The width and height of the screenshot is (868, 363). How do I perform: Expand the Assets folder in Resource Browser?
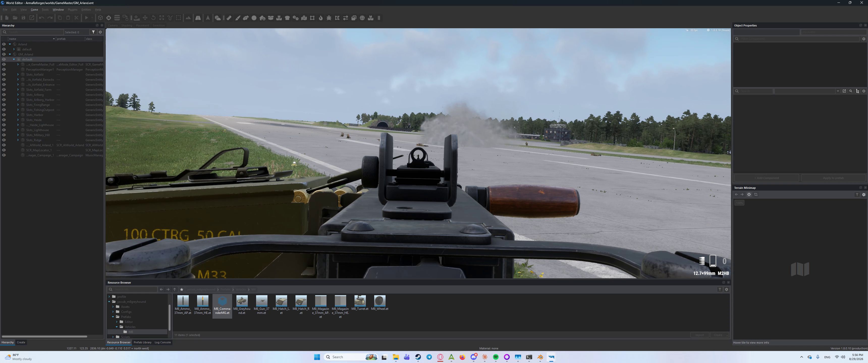tap(113, 307)
